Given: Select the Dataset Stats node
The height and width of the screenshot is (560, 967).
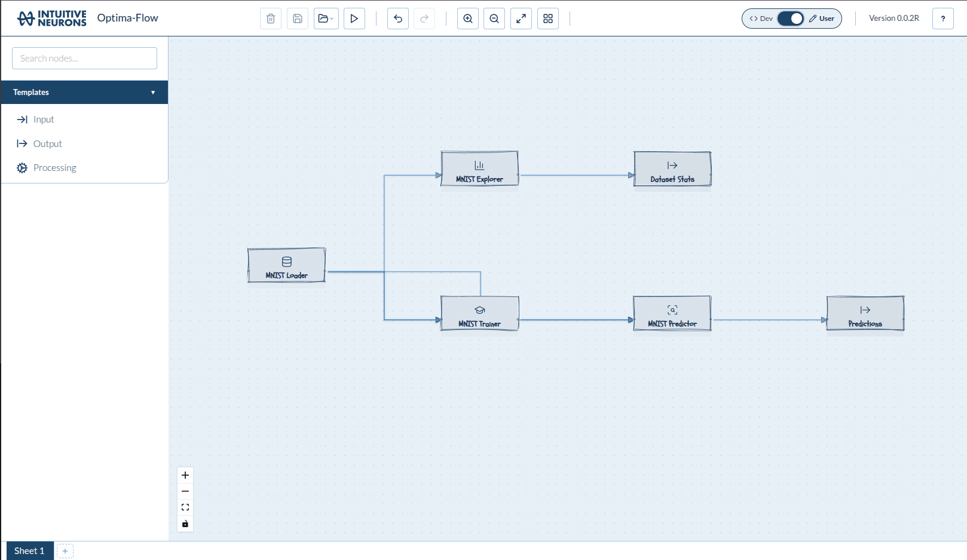Looking at the screenshot, I should [x=672, y=169].
